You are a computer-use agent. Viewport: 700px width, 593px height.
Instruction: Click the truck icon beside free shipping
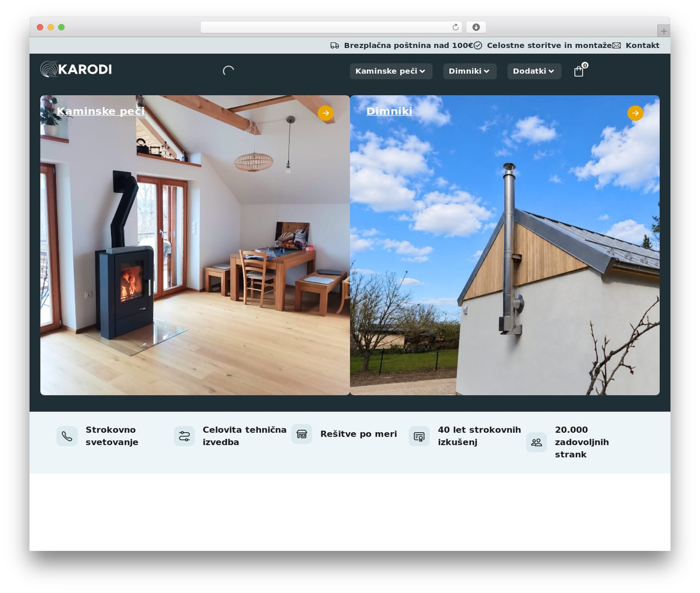click(335, 45)
